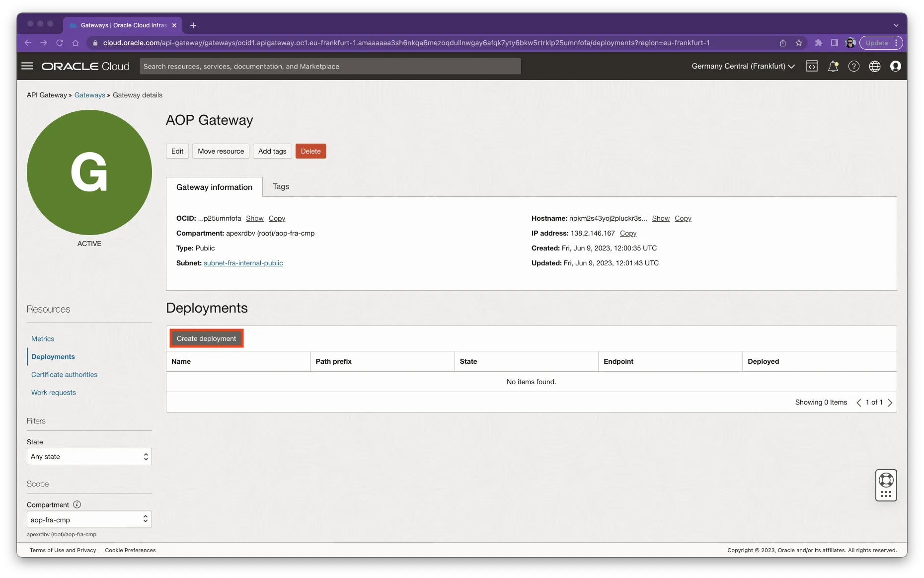This screenshot has width=924, height=578.
Task: Open a new browser tab
Action: click(193, 25)
